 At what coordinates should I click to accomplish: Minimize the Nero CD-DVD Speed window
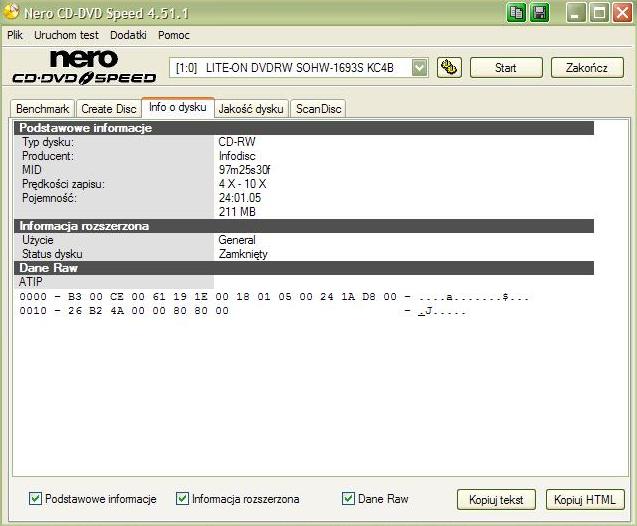click(x=576, y=13)
